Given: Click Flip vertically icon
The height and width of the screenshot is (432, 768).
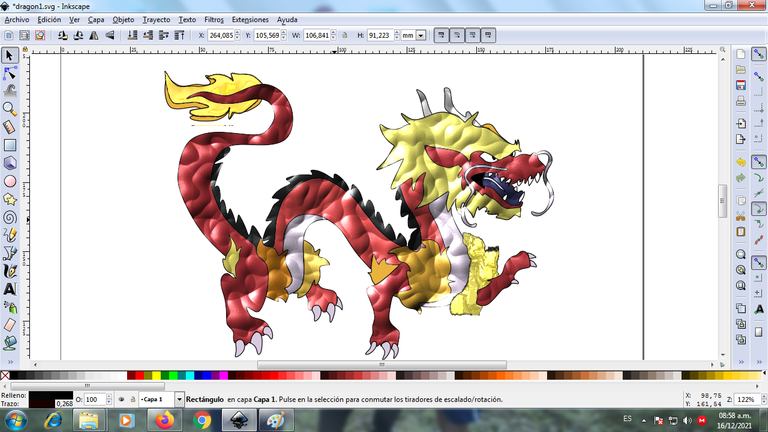Looking at the screenshot, I should (x=109, y=35).
